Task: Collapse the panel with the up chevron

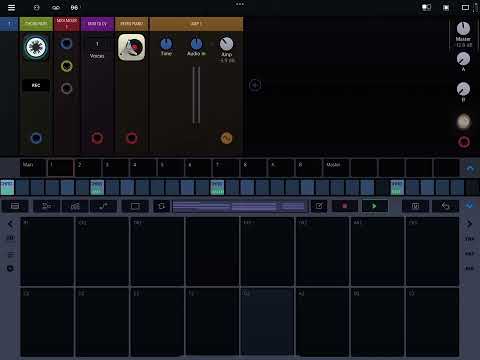Action: [470, 168]
